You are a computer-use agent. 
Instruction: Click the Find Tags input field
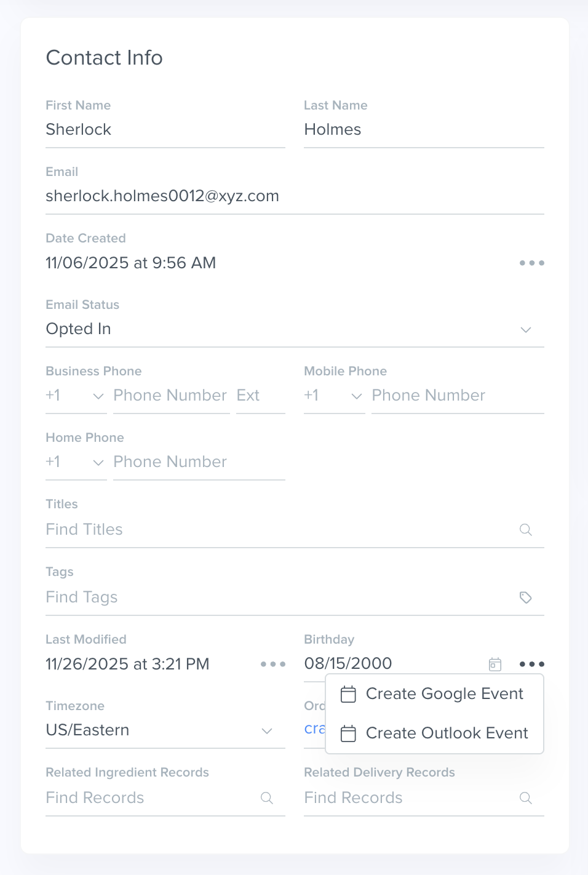pyautogui.click(x=277, y=597)
